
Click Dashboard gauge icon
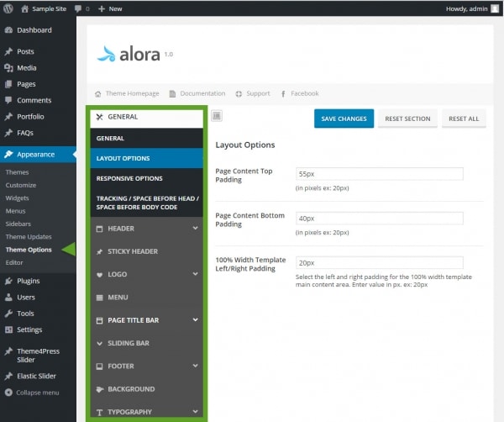tap(8, 30)
